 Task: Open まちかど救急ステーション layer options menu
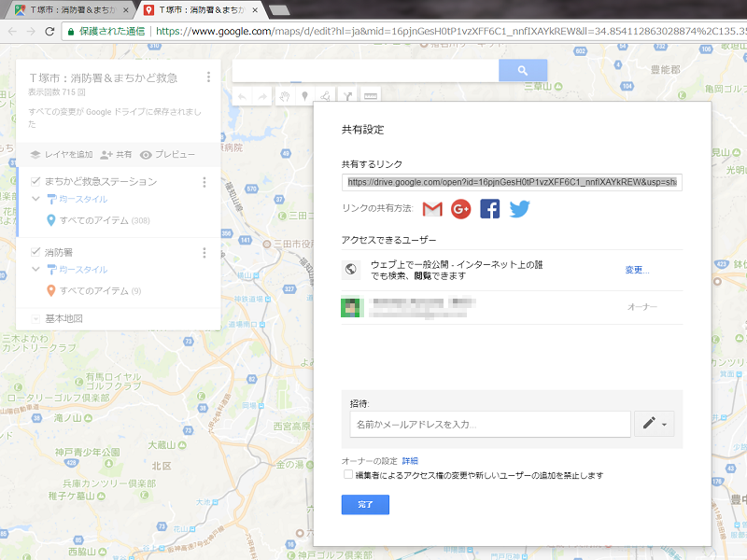(x=204, y=182)
